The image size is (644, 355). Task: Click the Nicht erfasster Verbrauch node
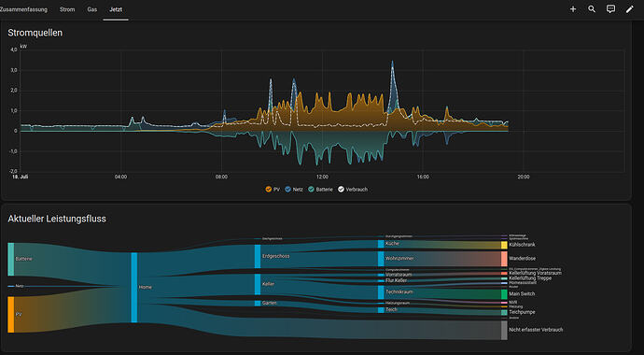(504, 331)
